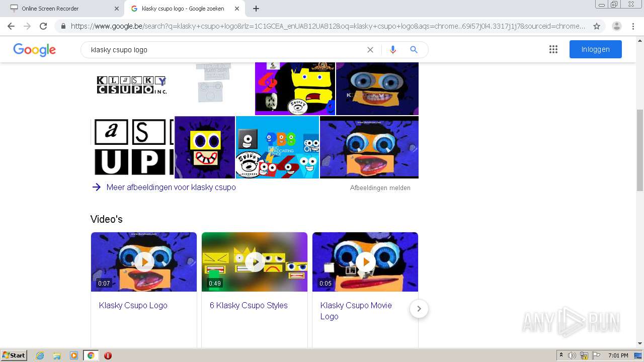Click the Google logo
Screen dimensions: 644x362
[34, 50]
